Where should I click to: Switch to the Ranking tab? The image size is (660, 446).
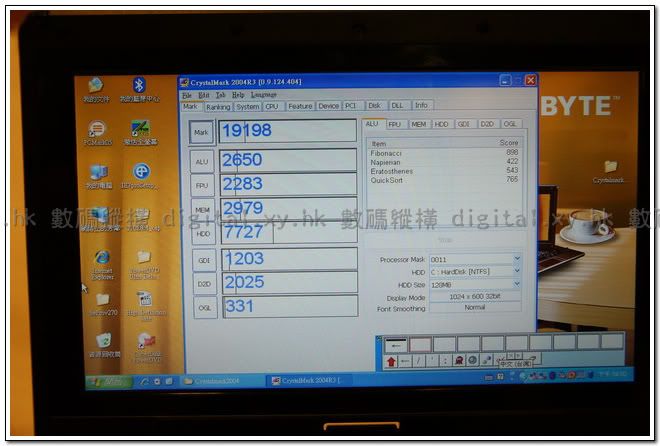(x=218, y=107)
